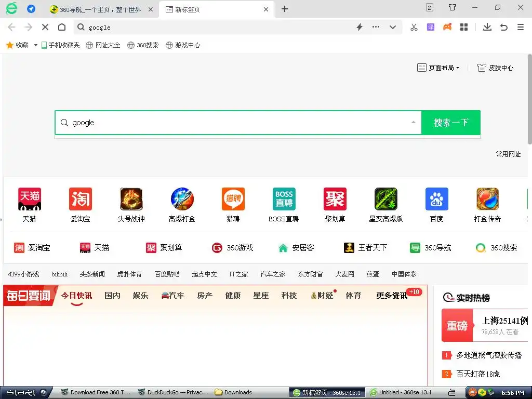Screen dimensions: 532x399
Task: Open the 头号战神 game tile
Action: 131,205
